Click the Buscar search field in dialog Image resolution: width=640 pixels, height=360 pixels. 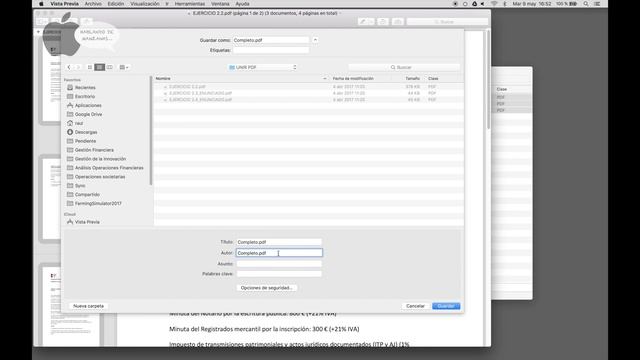click(x=404, y=67)
